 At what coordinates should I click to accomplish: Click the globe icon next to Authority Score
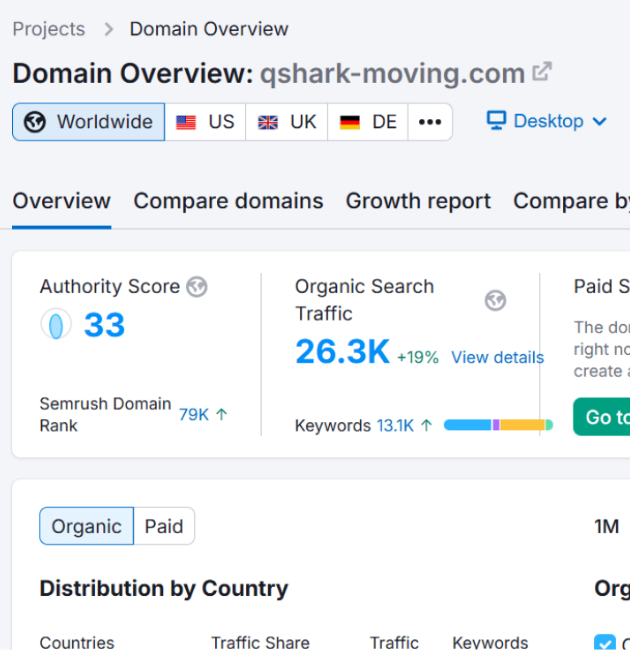[x=196, y=287]
